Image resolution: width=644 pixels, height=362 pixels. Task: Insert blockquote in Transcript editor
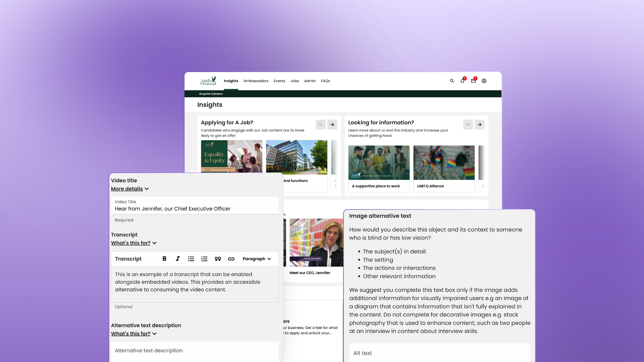coord(218,259)
